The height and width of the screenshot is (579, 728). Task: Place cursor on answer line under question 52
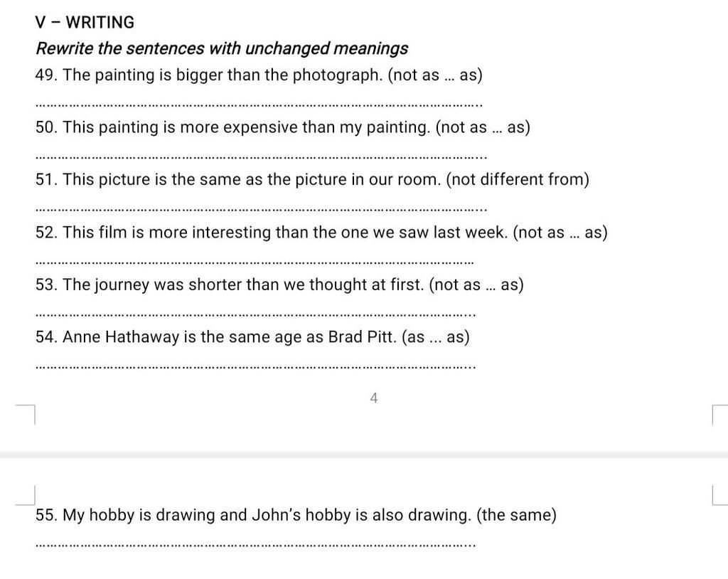(x=255, y=262)
